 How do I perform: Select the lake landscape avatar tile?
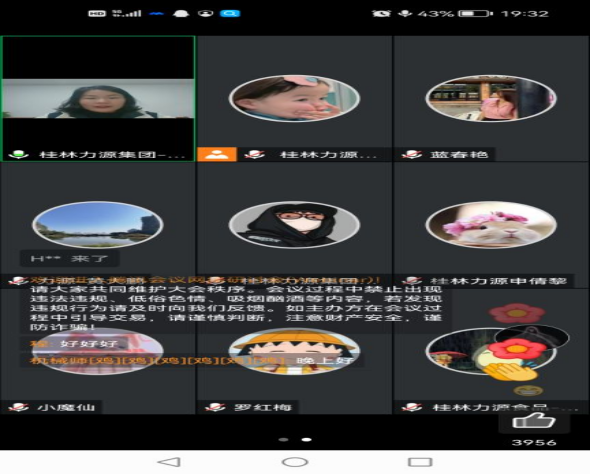coord(97,225)
